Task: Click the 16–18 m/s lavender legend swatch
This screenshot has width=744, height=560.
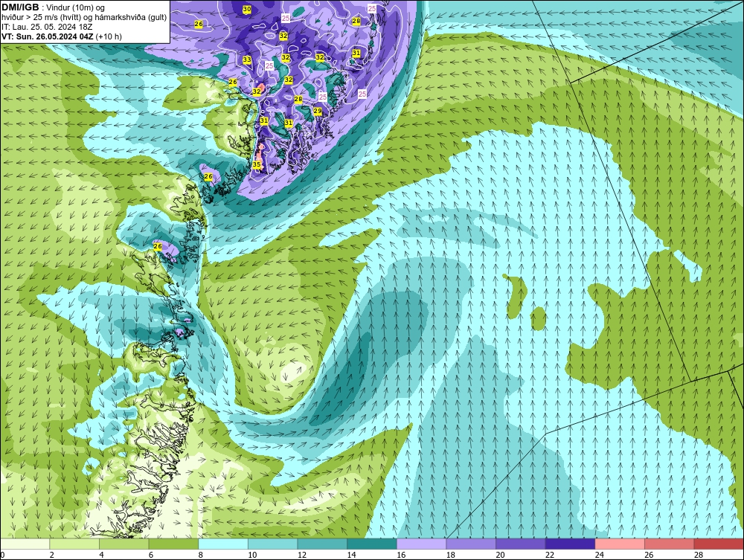Action: pos(421,544)
